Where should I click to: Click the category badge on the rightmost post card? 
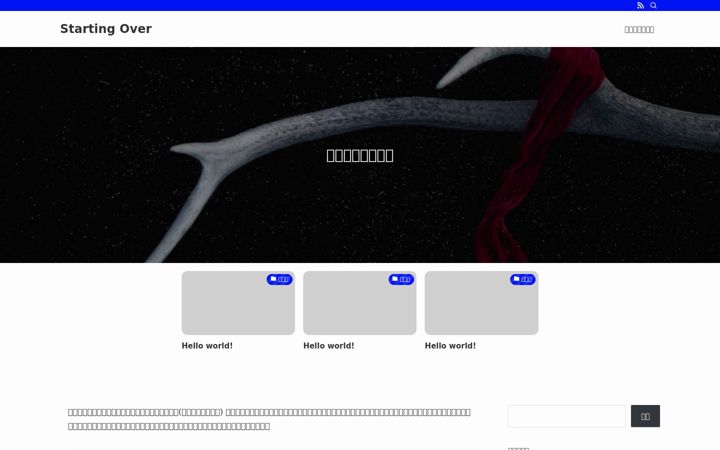pyautogui.click(x=523, y=279)
